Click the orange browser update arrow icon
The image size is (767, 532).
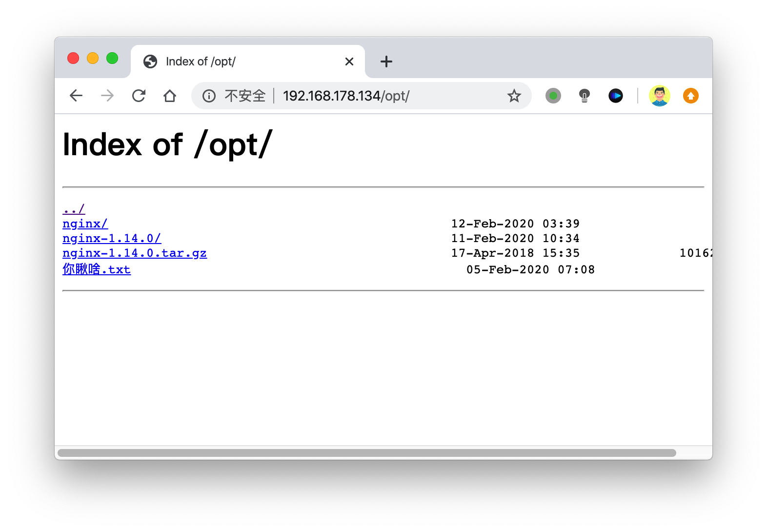coord(691,96)
